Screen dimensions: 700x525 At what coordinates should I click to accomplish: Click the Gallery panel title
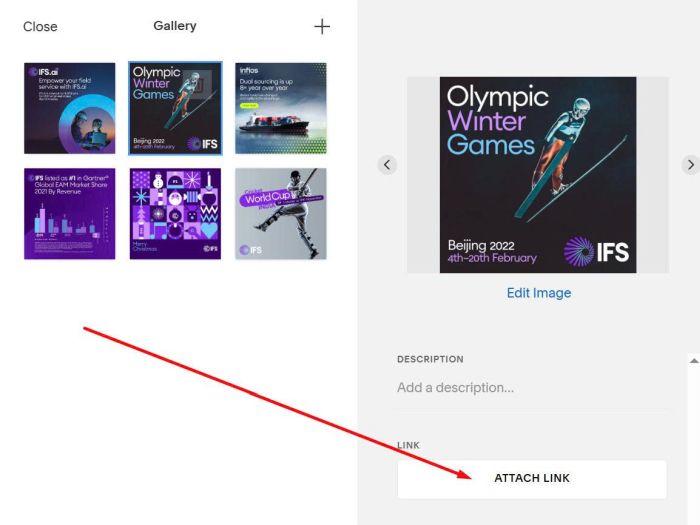pyautogui.click(x=175, y=26)
